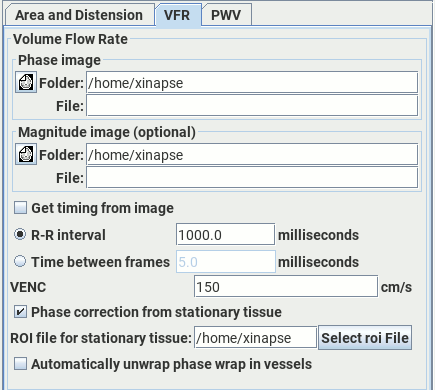Focus the VENC value field
435x390 pixels.
coord(286,286)
